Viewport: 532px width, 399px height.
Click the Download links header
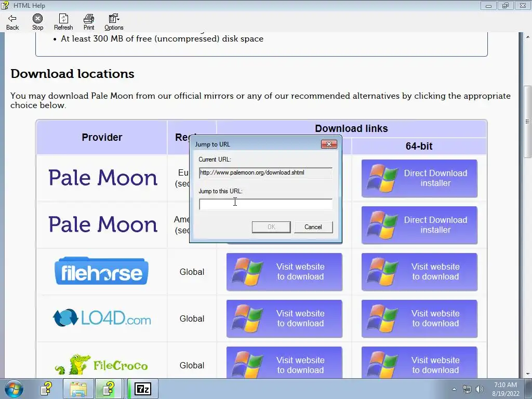click(x=351, y=129)
